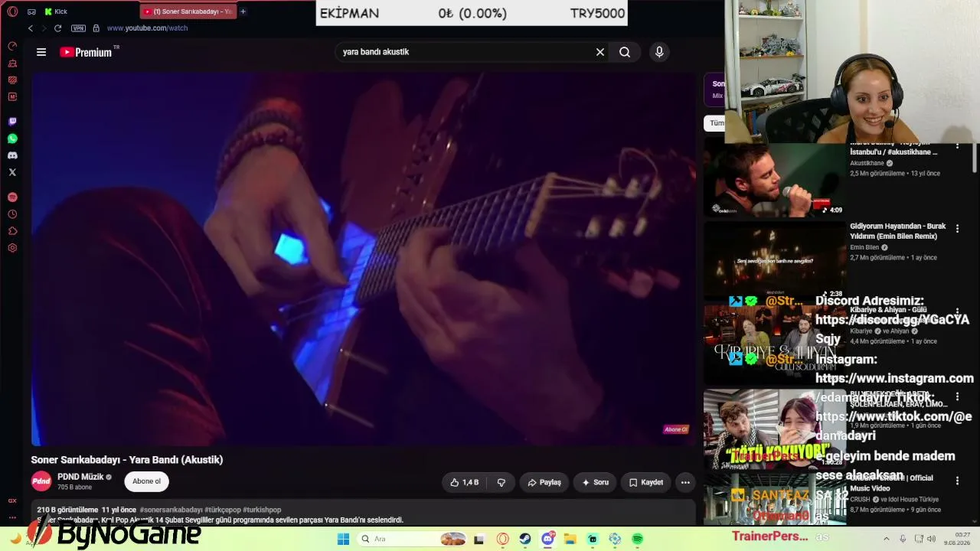Launch Opera GX from the taskbar
Image resolution: width=980 pixels, height=551 pixels.
[503, 539]
